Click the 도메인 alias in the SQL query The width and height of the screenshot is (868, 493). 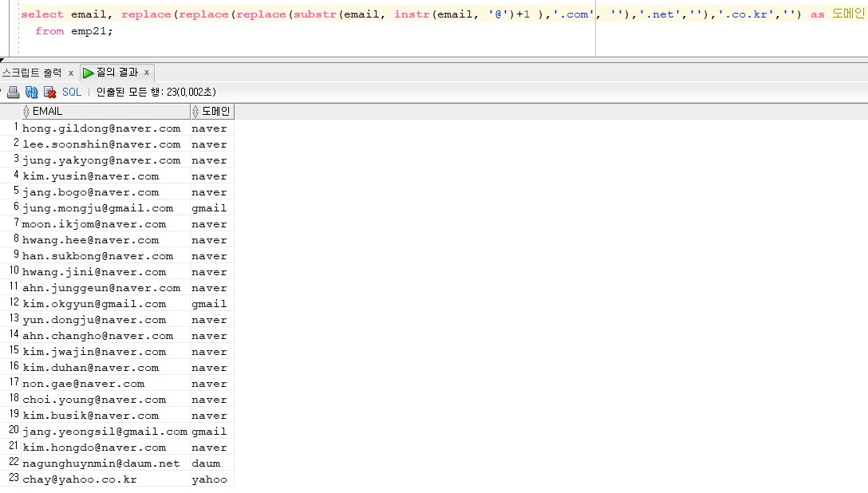tap(848, 14)
